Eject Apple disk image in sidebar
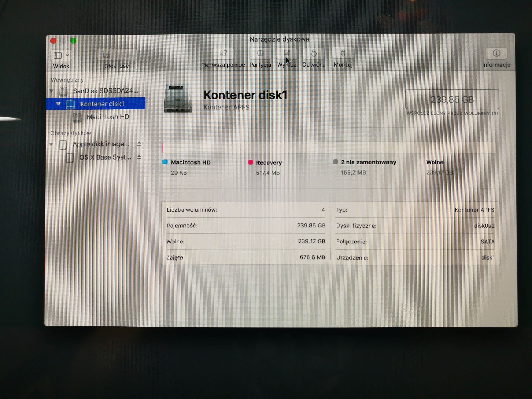Image resolution: width=532 pixels, height=399 pixels. point(139,144)
